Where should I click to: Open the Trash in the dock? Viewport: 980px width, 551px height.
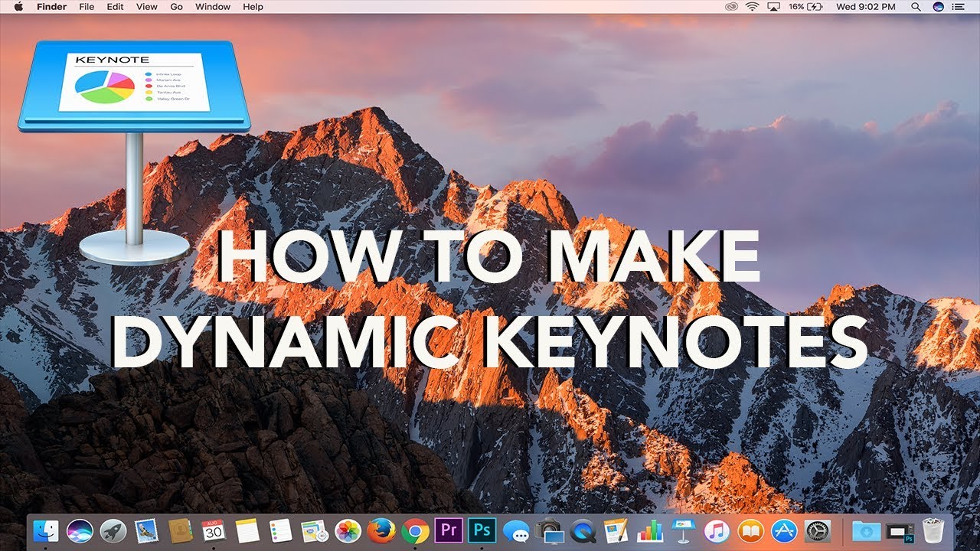933,530
